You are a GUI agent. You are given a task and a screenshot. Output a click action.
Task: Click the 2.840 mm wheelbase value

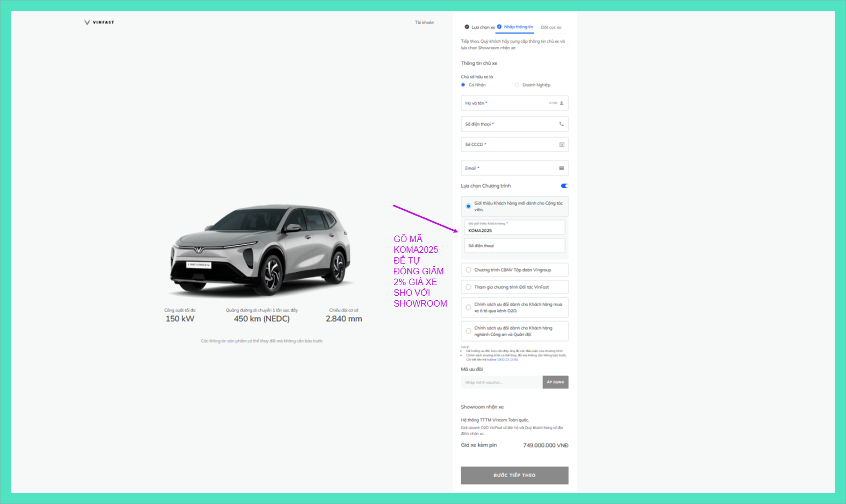point(344,319)
